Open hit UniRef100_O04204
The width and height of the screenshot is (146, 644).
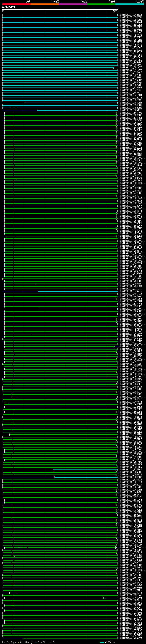(x=131, y=22)
